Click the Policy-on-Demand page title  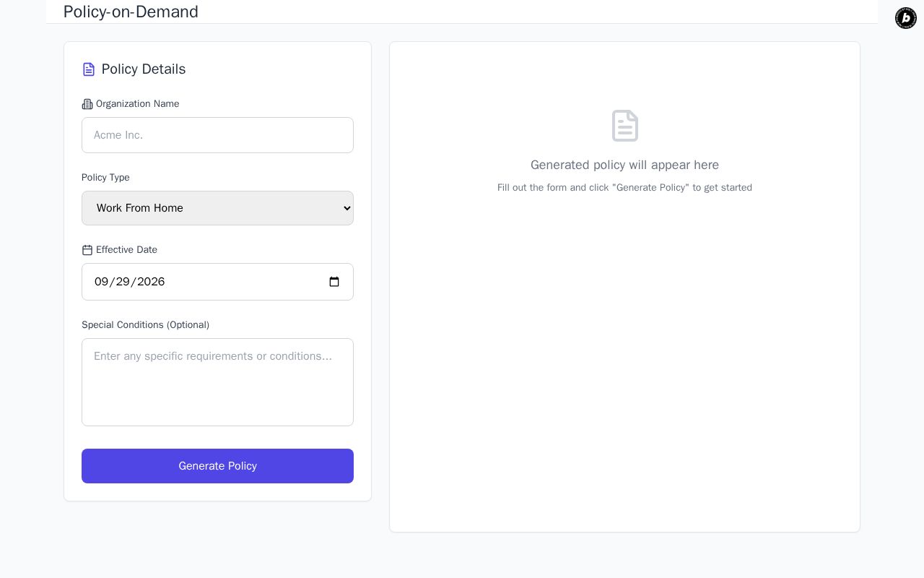tap(131, 12)
